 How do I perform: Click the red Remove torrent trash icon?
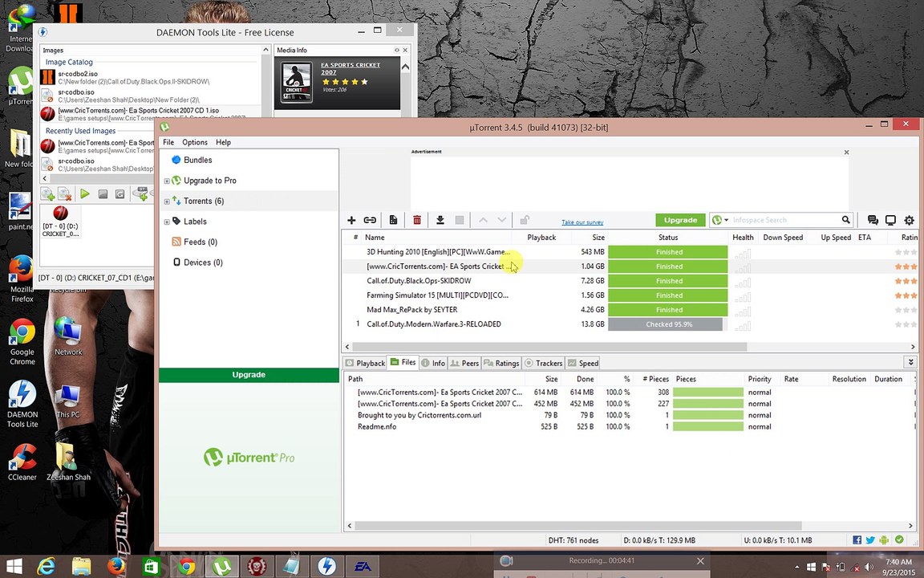point(416,220)
